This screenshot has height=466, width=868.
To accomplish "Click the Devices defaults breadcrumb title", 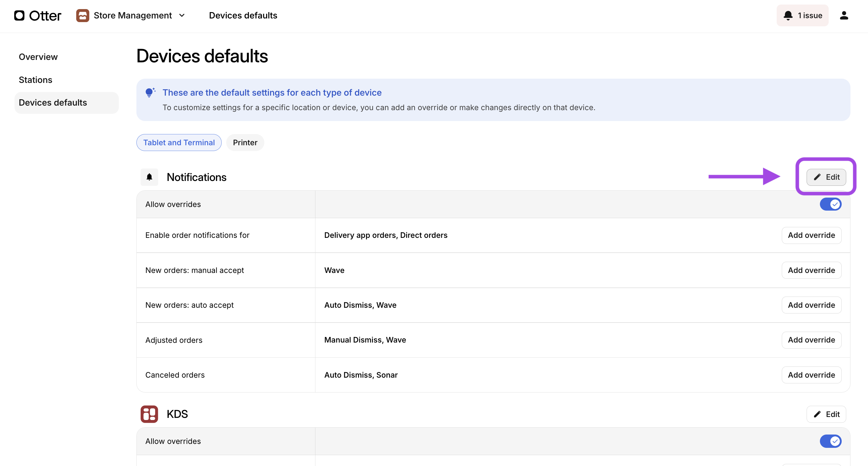I will coord(243,15).
